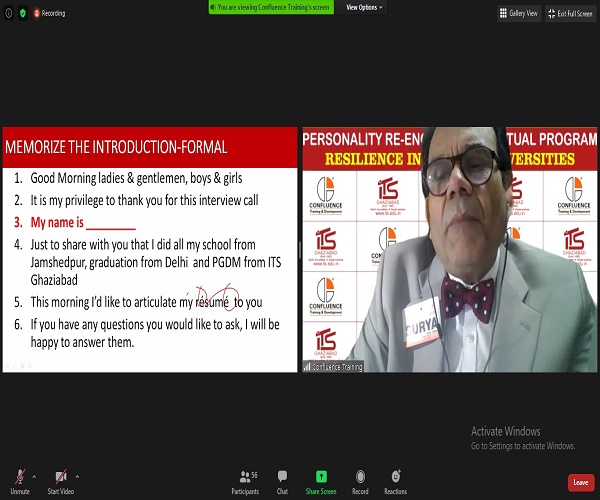Click the top-left Confluence logo in the backdrop
The width and height of the screenshot is (600, 500).
pyautogui.click(x=326, y=195)
